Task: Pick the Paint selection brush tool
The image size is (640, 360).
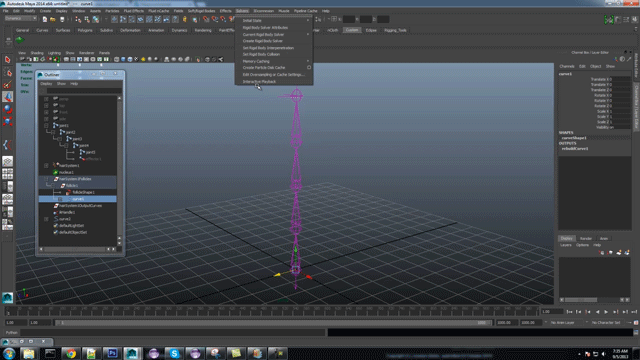Action: 7,84
